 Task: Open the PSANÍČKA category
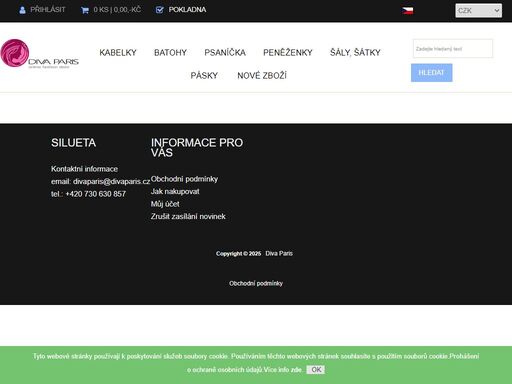pos(225,53)
